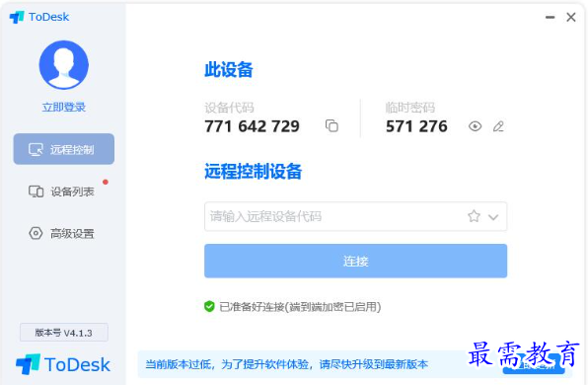The height and width of the screenshot is (385, 588).
Task: Click the 远程控制设备 heading
Action: pyautogui.click(x=254, y=172)
